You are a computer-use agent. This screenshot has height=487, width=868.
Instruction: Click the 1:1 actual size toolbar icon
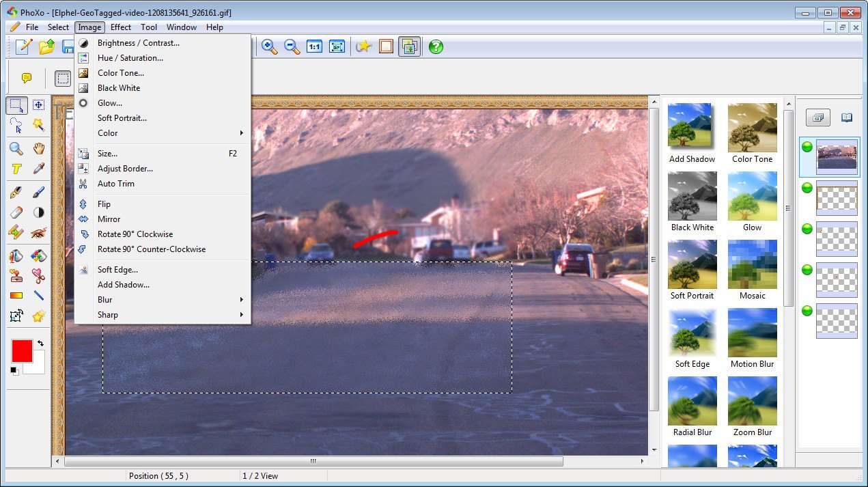tap(314, 46)
